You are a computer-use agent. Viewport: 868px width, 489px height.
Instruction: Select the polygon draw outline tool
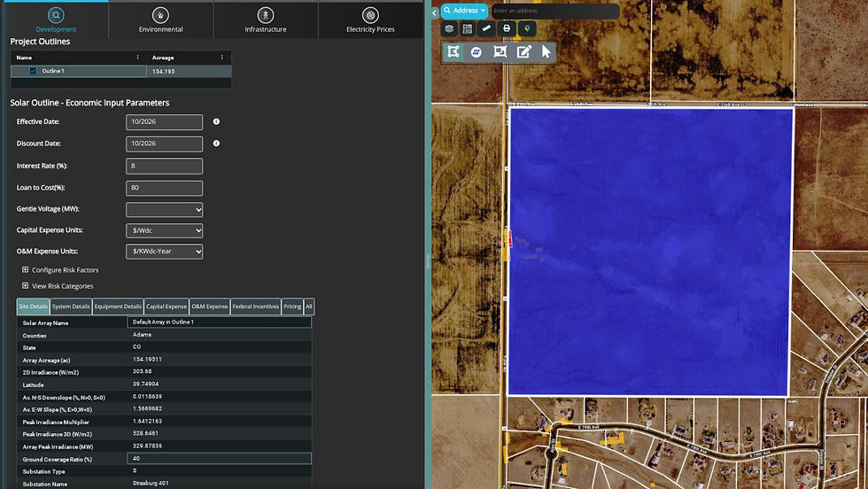453,51
